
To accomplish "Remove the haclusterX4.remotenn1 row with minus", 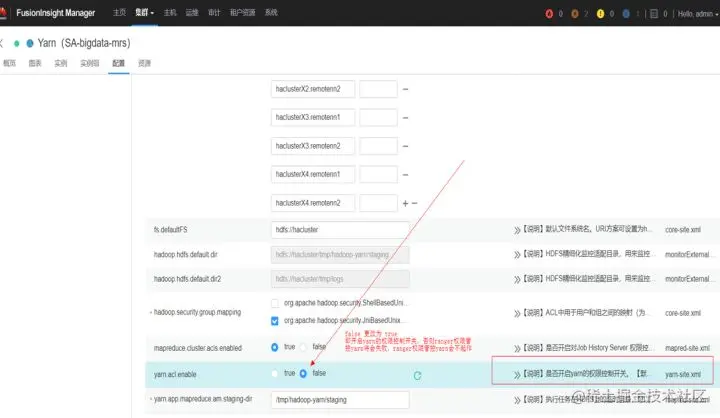I will (x=405, y=175).
